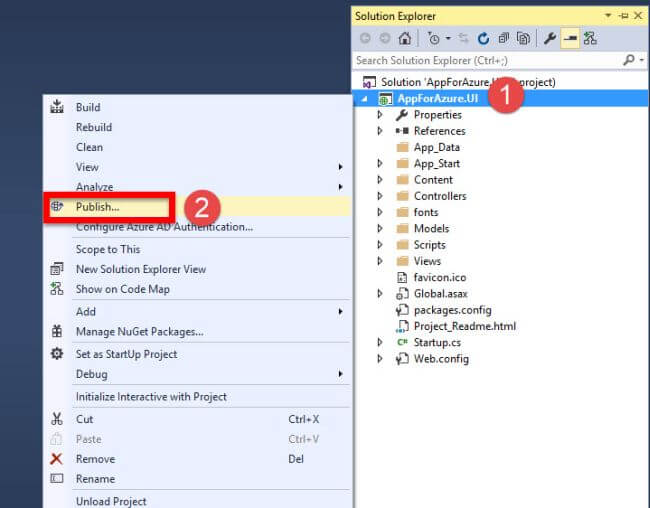The image size is (650, 508).
Task: Open the dropdown arrow beside the clock filter
Action: pos(448,39)
